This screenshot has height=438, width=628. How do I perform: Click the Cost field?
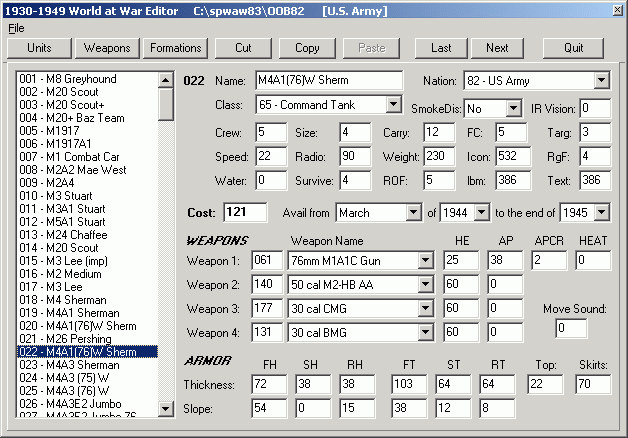[245, 212]
